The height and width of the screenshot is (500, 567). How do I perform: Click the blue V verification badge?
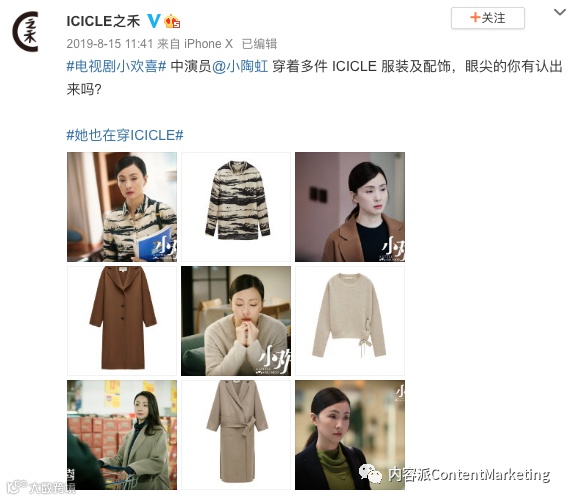click(154, 21)
